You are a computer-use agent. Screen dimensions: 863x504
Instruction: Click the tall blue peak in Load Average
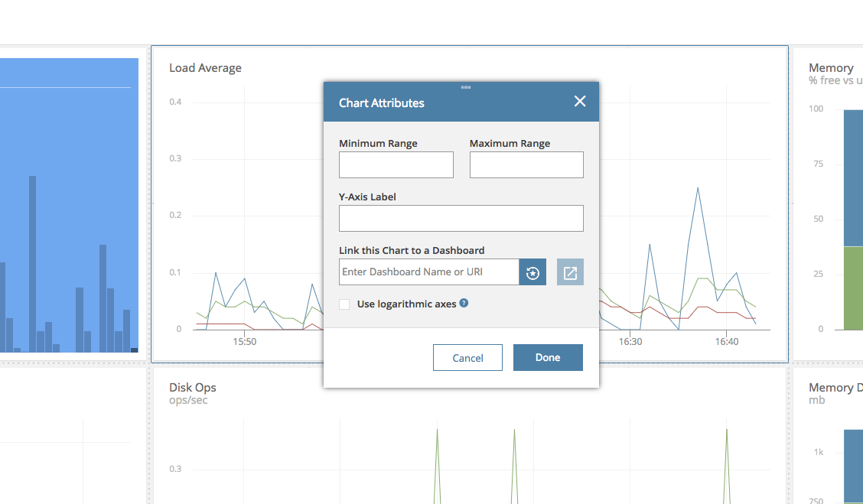[x=698, y=188]
